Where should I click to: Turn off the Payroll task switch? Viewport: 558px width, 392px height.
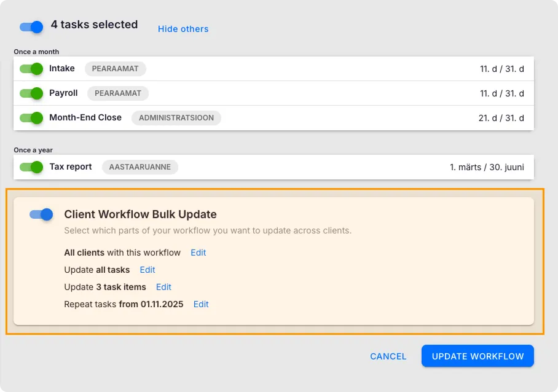point(31,93)
